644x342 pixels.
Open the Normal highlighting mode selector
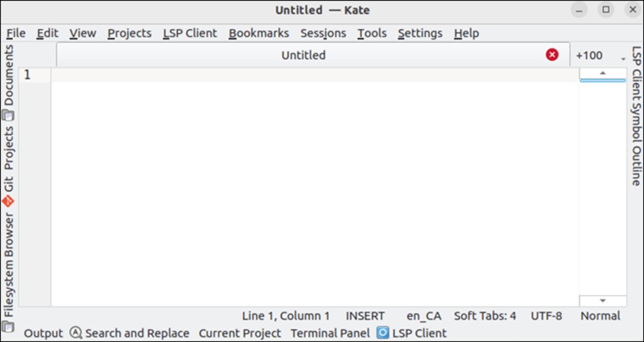click(600, 316)
